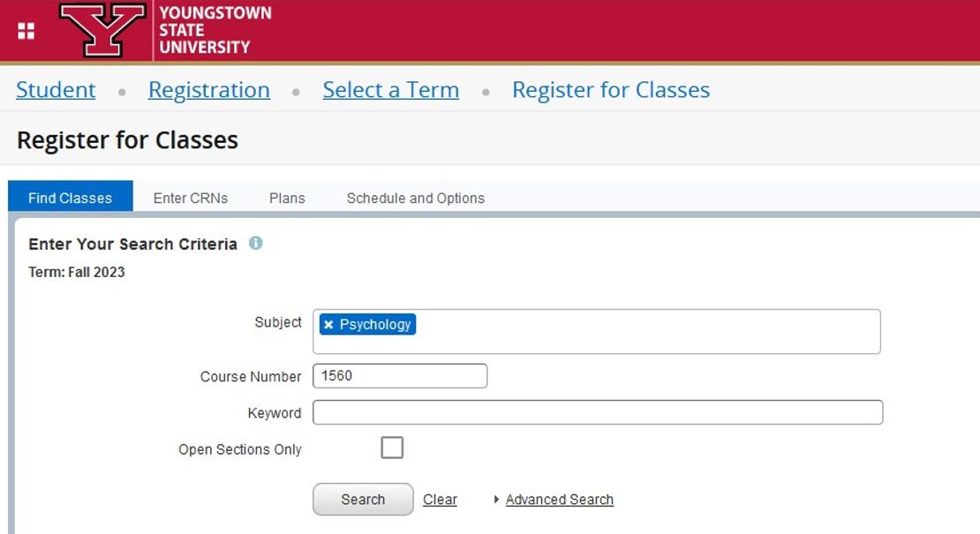Click the Advanced Search disclosure triangle
Screen dimensions: 980x534
[498, 500]
